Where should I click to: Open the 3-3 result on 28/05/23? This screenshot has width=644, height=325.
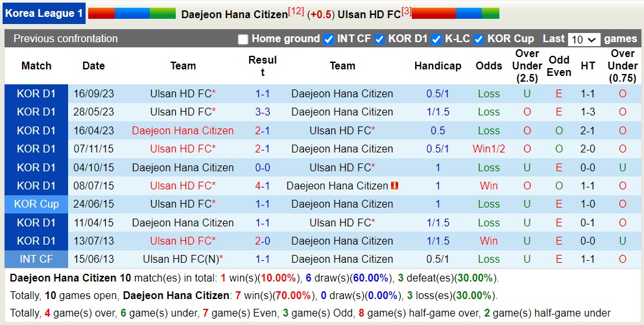click(263, 112)
